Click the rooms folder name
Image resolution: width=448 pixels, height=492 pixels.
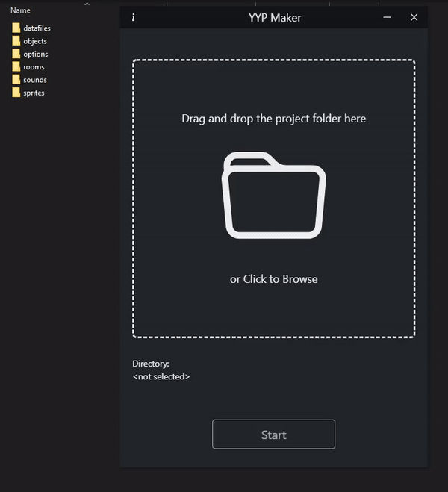pos(34,67)
